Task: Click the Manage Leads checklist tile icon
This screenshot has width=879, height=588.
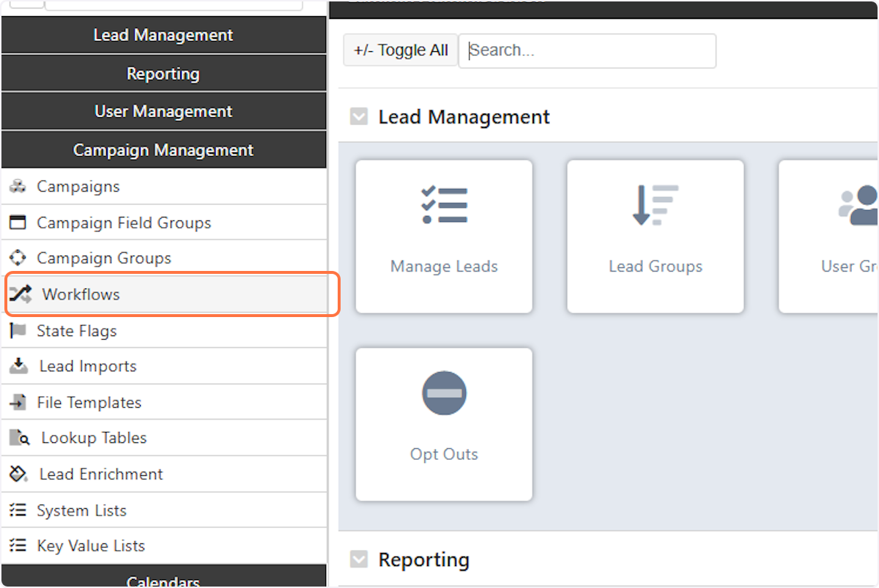Action: (444, 205)
